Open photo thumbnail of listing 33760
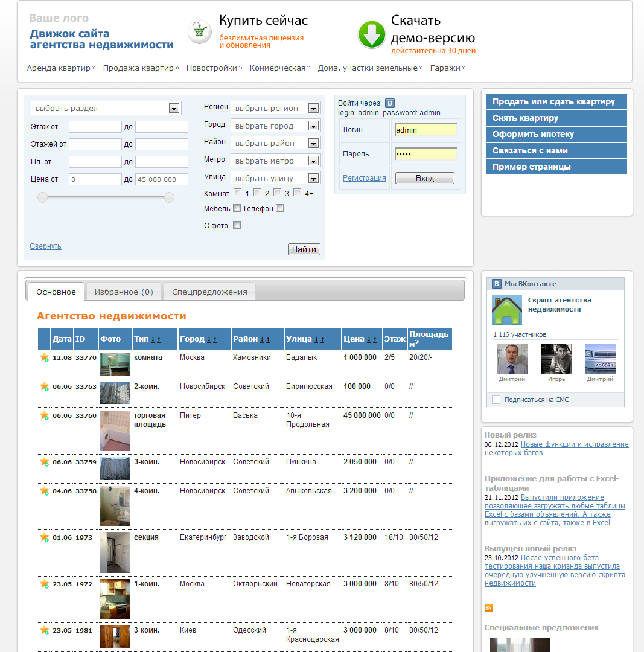The image size is (644, 652). tap(115, 431)
